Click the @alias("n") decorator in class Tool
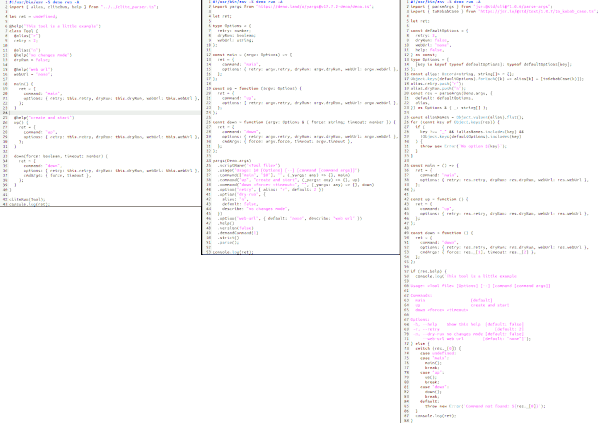This screenshot has height=423, width=600. tap(27, 50)
